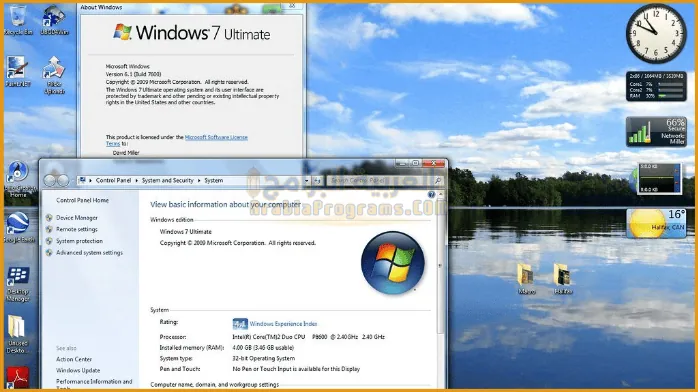Viewport: 698px width, 392px height.
Task: Open Action Center link
Action: (74, 359)
